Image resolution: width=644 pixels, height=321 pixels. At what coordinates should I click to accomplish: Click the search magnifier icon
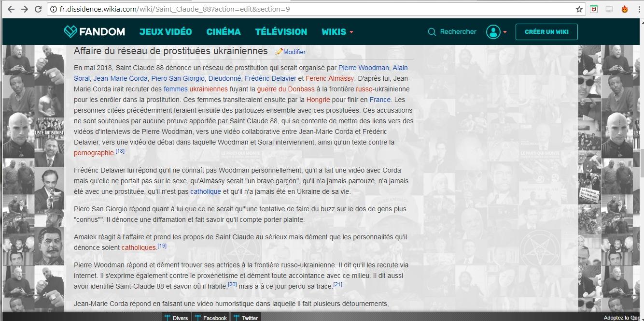[432, 32]
